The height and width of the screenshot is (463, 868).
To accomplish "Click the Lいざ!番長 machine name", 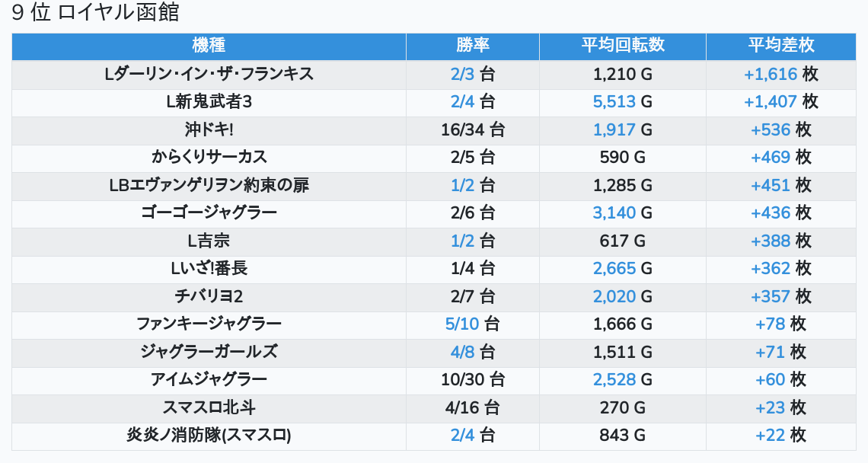I will (x=209, y=268).
